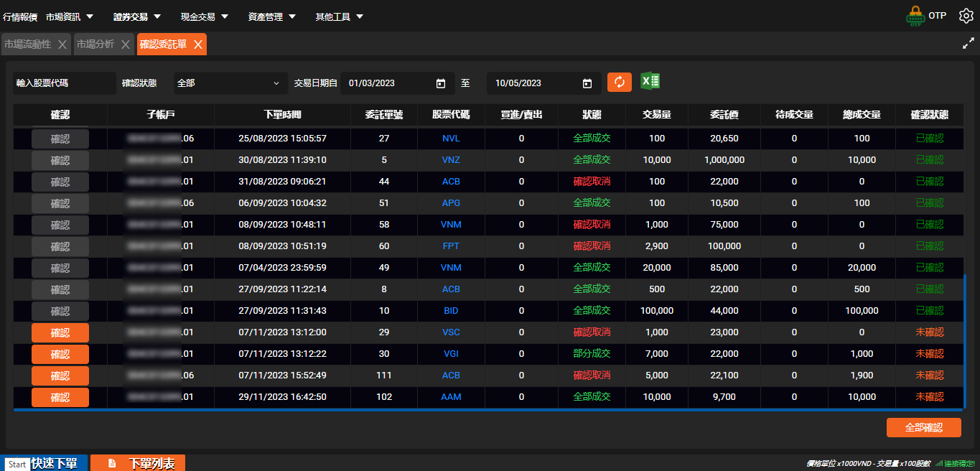Open the 資產管理 menu
Screen dimensions: 980x471
pyautogui.click(x=272, y=17)
